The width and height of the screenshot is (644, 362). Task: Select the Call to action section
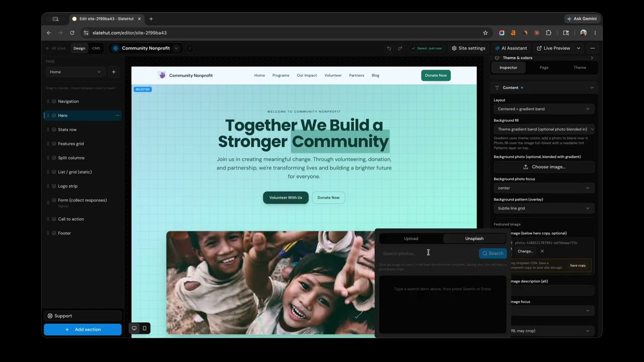83,219
